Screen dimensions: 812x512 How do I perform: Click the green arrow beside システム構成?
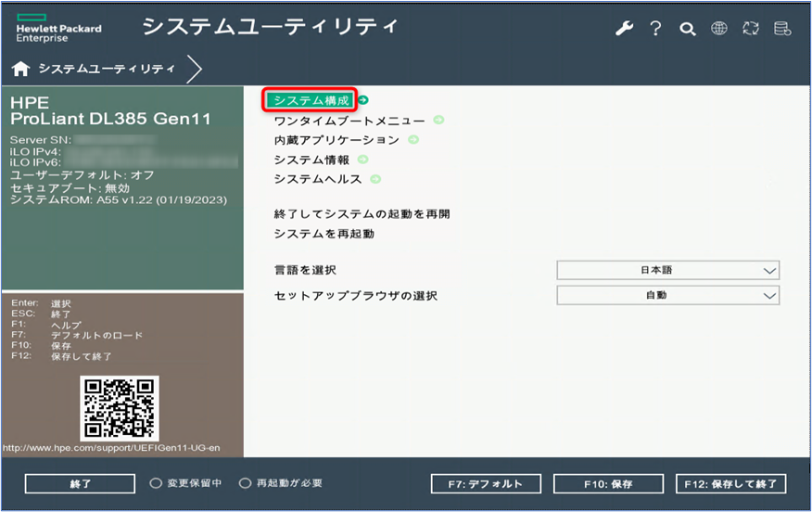click(363, 100)
